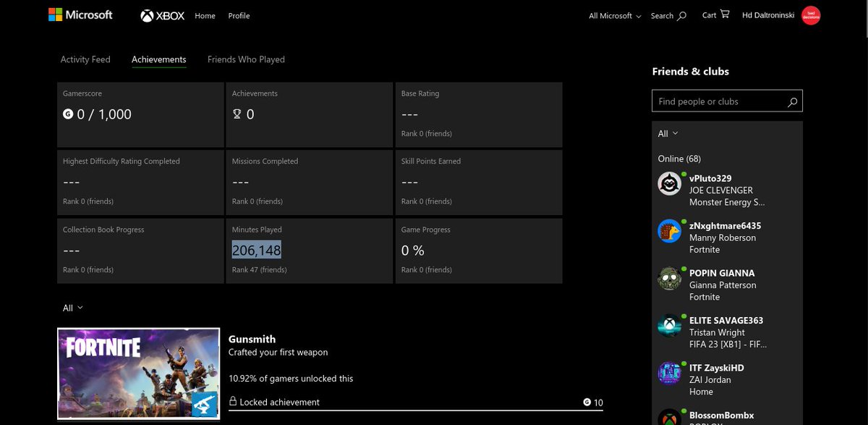Screen dimensions: 868x425
Task: Click the Hd Daltroninski profile avatar
Action: click(811, 15)
